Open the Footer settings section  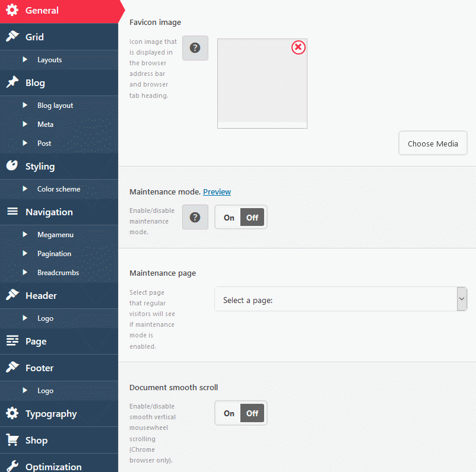(x=59, y=368)
